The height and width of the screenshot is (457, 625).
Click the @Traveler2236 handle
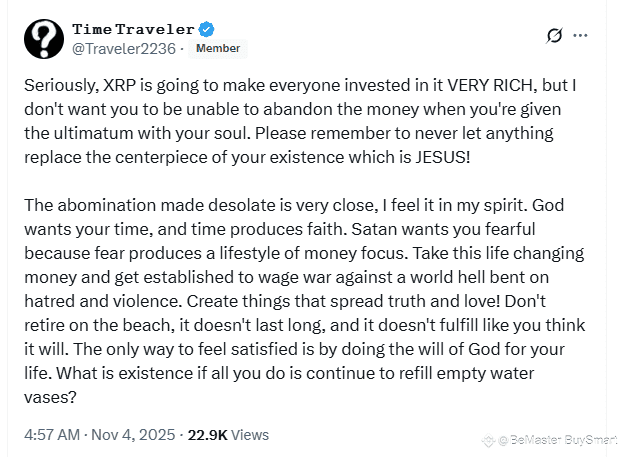pos(124,48)
